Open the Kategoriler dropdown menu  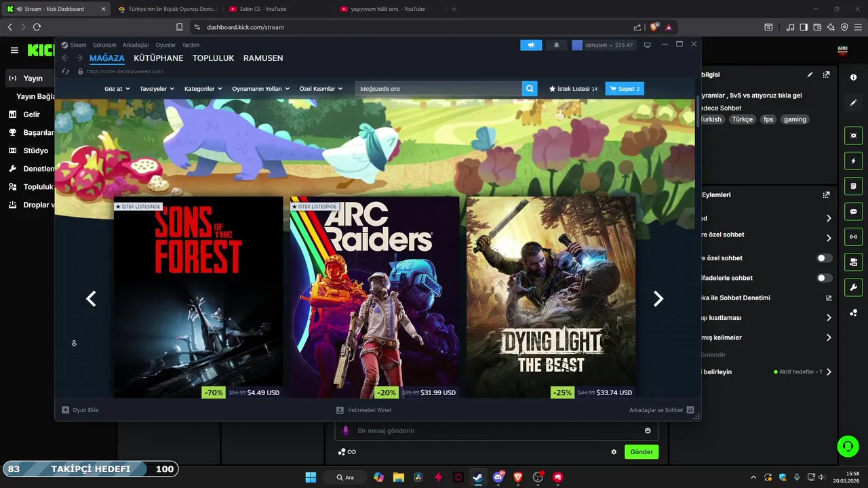click(x=203, y=89)
